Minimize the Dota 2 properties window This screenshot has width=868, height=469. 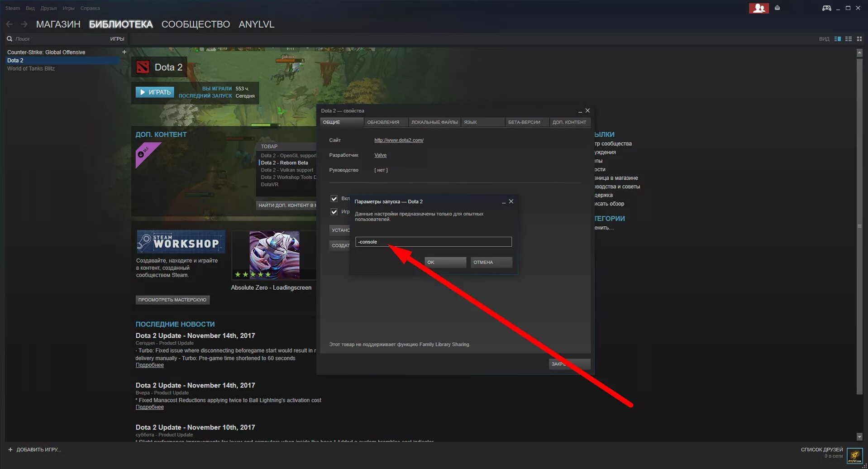tap(580, 111)
